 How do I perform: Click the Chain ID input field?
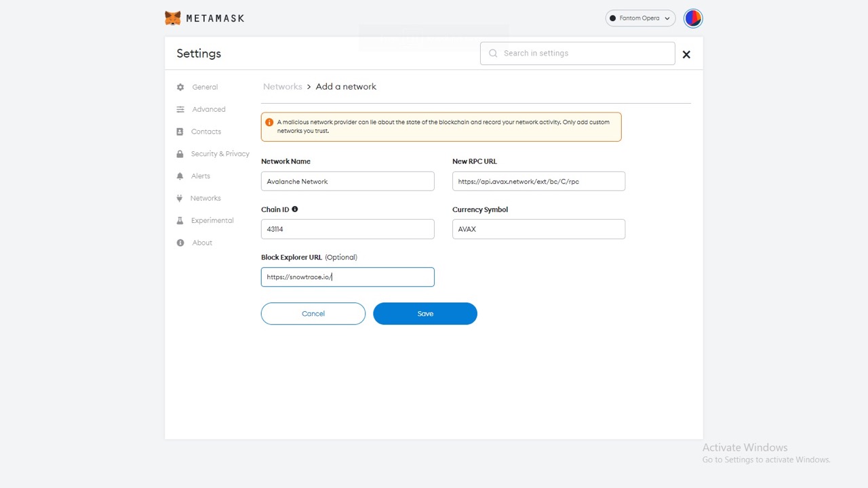click(348, 229)
